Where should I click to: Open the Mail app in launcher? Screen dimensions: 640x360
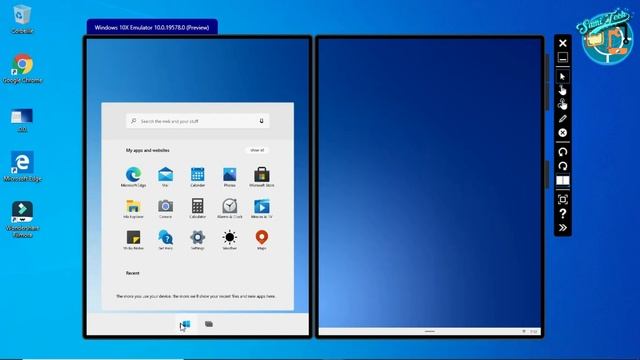[x=165, y=177]
